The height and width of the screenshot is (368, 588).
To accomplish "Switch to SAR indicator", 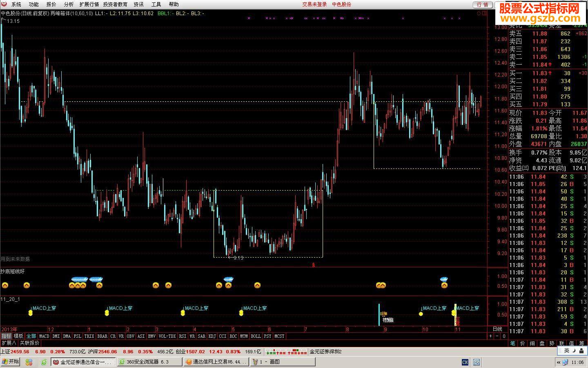I will (x=201, y=336).
